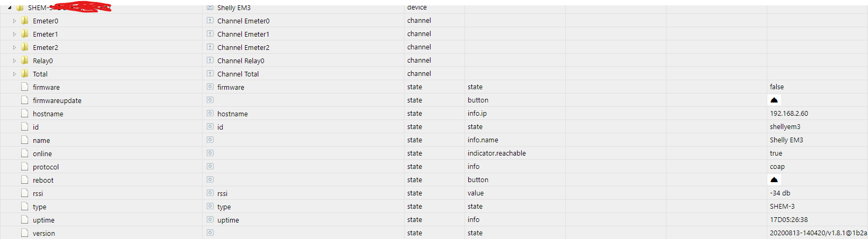This screenshot has height=239, width=868.
Task: Click the Emeter2 folder icon
Action: coord(24,47)
